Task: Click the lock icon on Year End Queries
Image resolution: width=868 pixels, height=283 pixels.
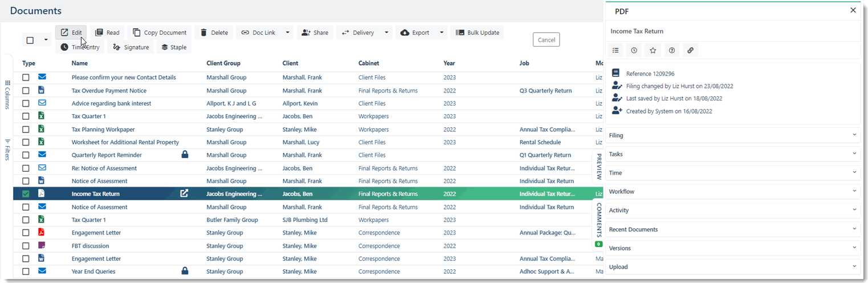Action: pyautogui.click(x=185, y=271)
